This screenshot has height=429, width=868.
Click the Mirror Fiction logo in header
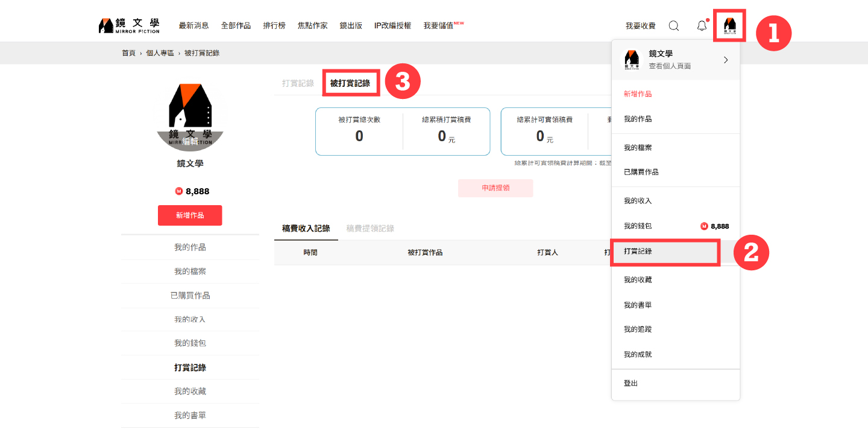click(x=129, y=25)
